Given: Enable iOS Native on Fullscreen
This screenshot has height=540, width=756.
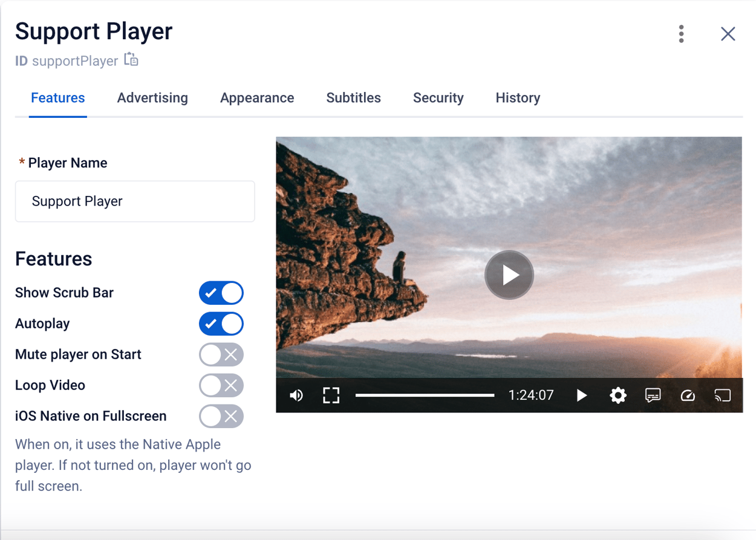Looking at the screenshot, I should (x=221, y=416).
